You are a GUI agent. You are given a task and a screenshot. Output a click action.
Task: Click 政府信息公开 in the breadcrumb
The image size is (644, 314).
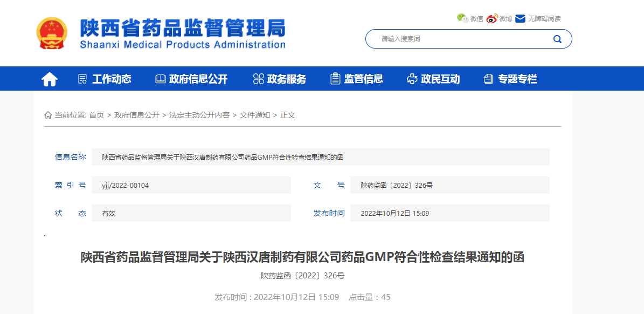(137, 115)
